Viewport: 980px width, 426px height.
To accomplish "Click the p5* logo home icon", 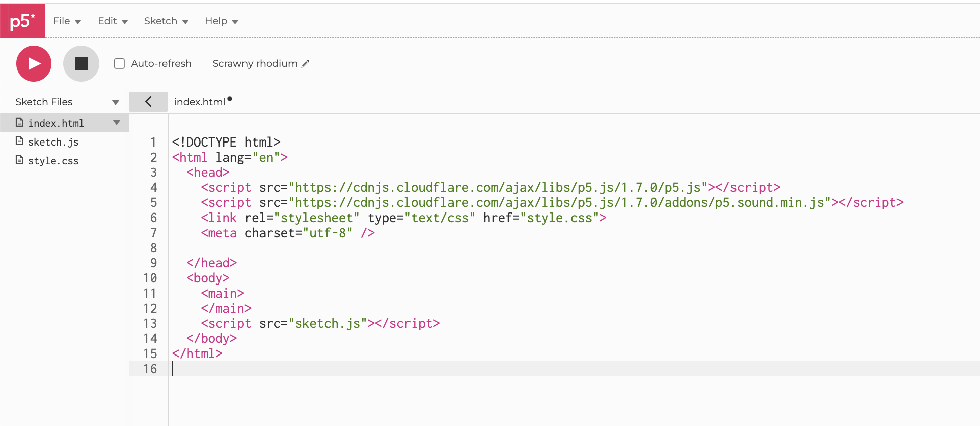I will tap(23, 21).
